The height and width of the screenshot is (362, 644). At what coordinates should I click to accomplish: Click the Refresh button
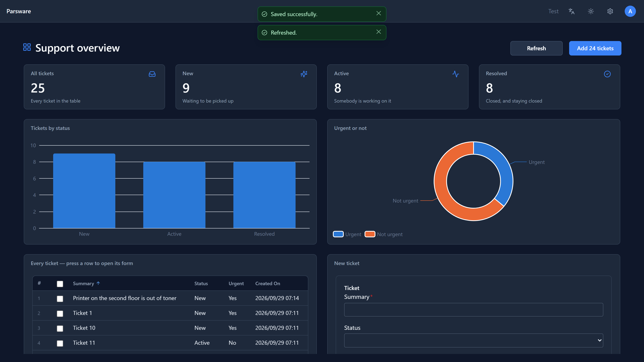(x=536, y=48)
